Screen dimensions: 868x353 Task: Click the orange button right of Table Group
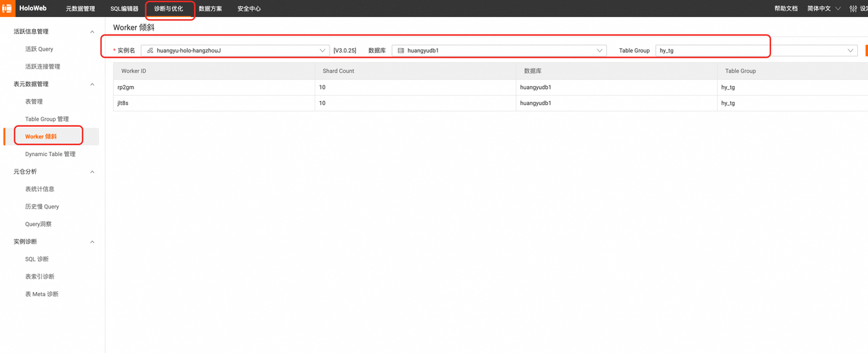click(866, 50)
